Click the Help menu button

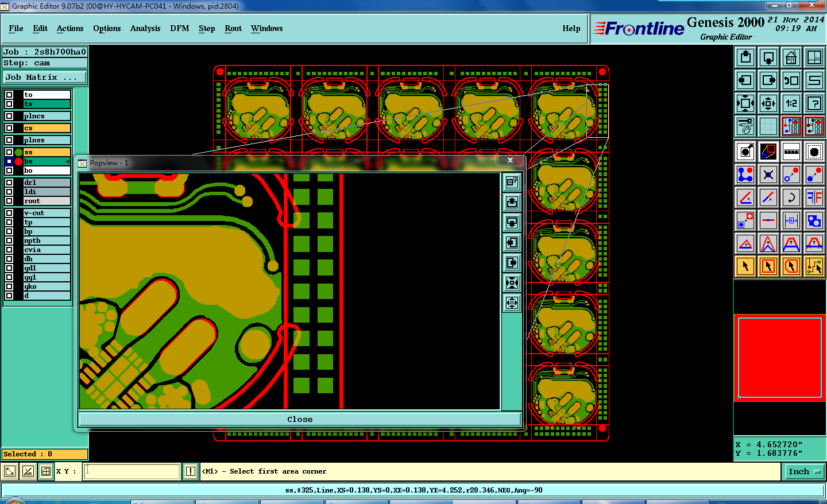(571, 28)
